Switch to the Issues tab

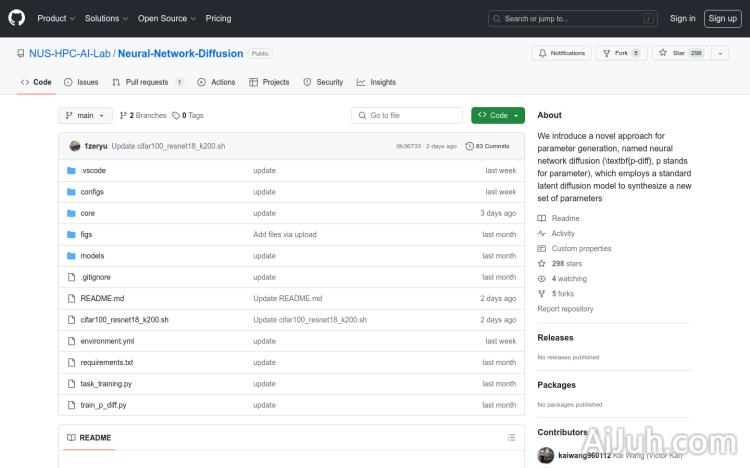click(81, 82)
